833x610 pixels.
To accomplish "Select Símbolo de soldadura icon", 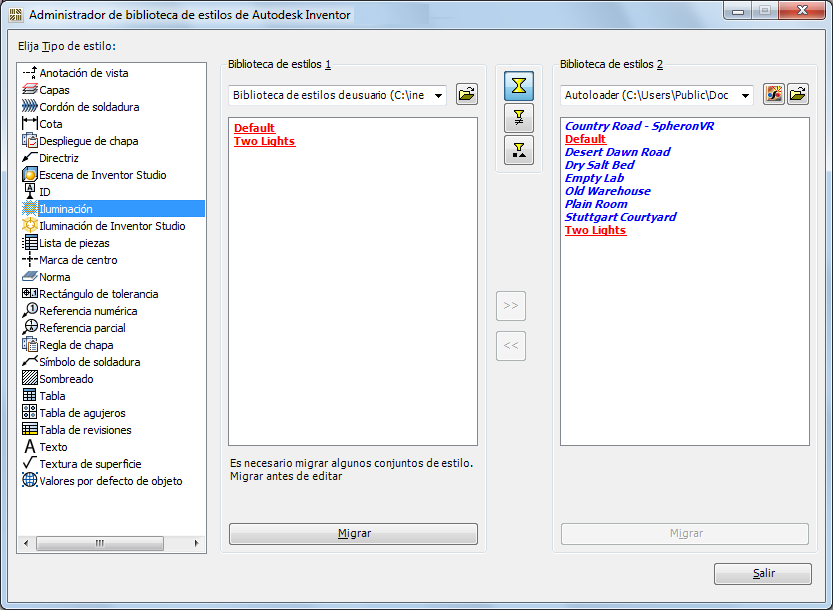I will coord(30,362).
